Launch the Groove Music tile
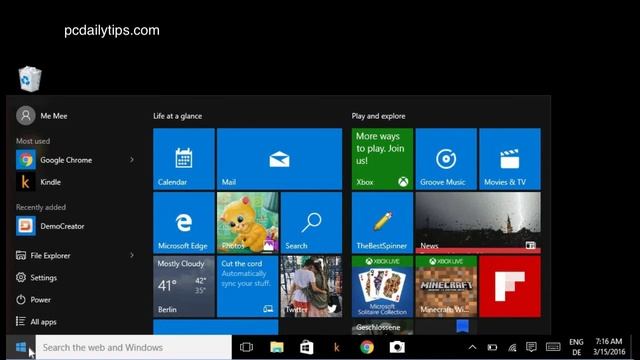Screen dimensions: 640x360 click(446, 159)
